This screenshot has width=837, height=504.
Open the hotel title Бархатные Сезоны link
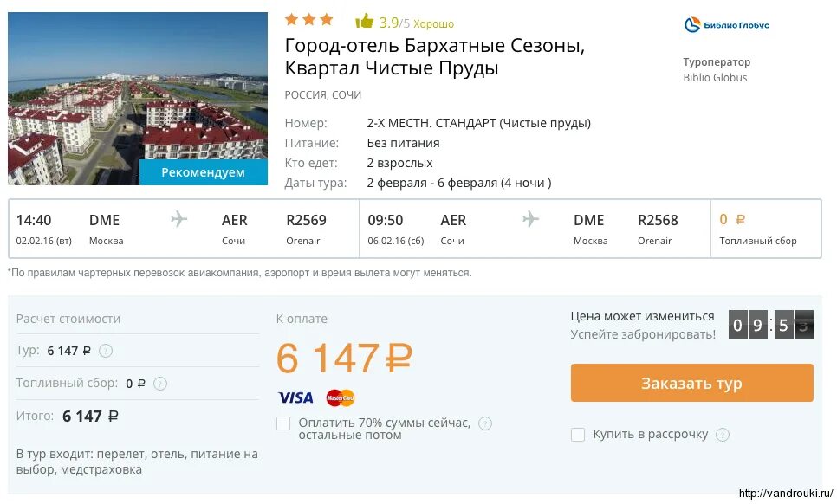point(435,56)
